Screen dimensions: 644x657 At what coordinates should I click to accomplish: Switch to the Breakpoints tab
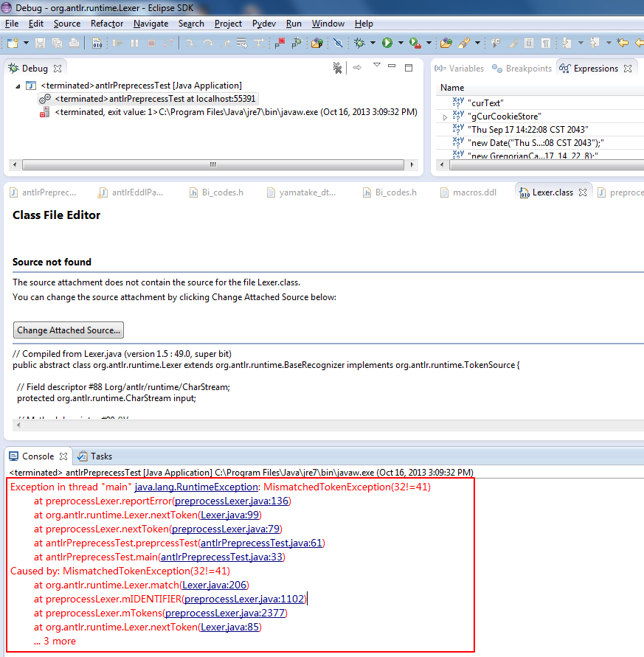(522, 69)
